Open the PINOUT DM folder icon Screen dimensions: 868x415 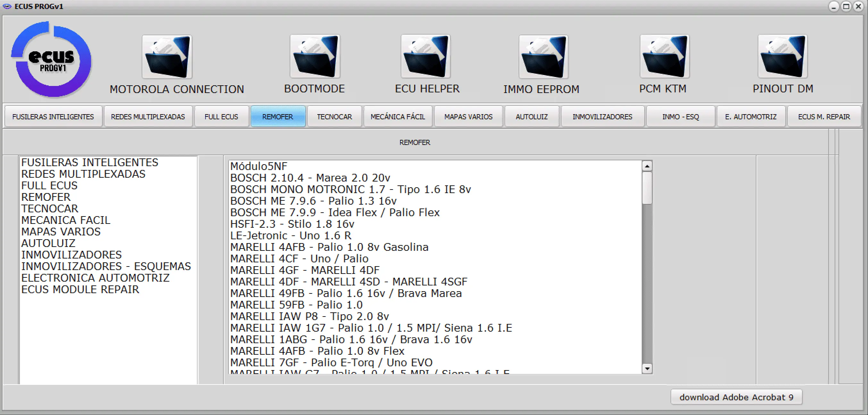click(782, 56)
